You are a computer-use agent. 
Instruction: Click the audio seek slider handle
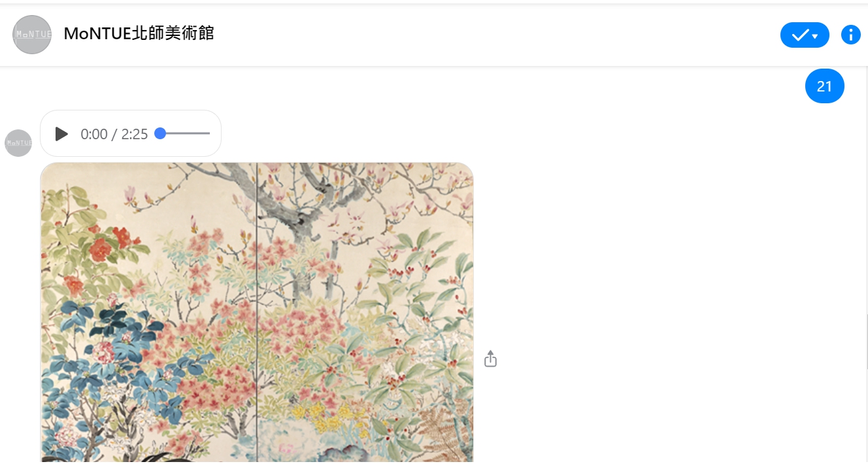tap(160, 133)
